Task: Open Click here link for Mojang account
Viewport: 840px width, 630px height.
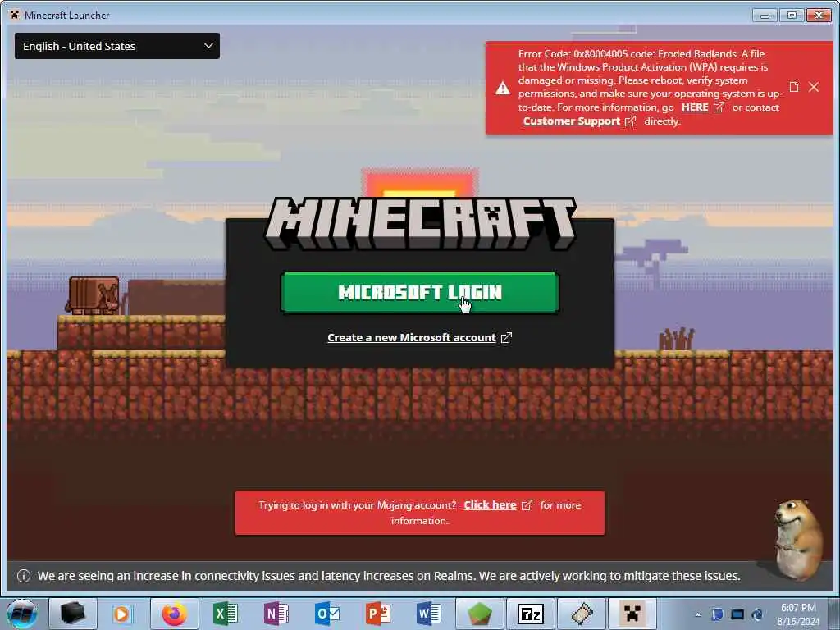Action: click(x=490, y=505)
